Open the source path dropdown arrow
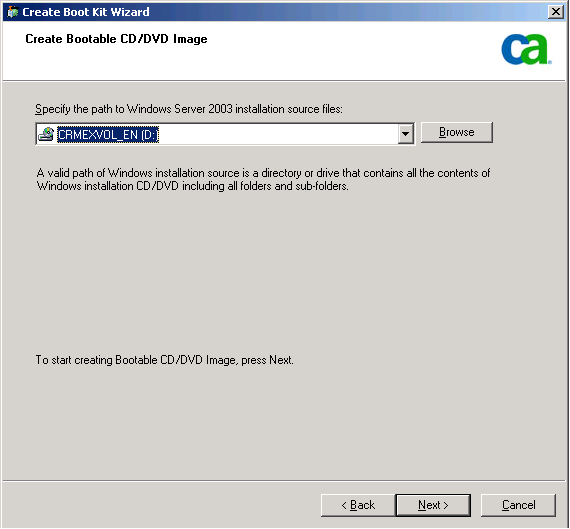 click(x=406, y=134)
